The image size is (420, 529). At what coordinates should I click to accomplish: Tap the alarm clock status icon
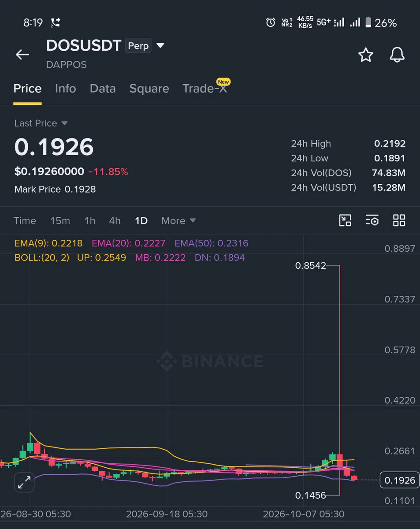(x=271, y=22)
